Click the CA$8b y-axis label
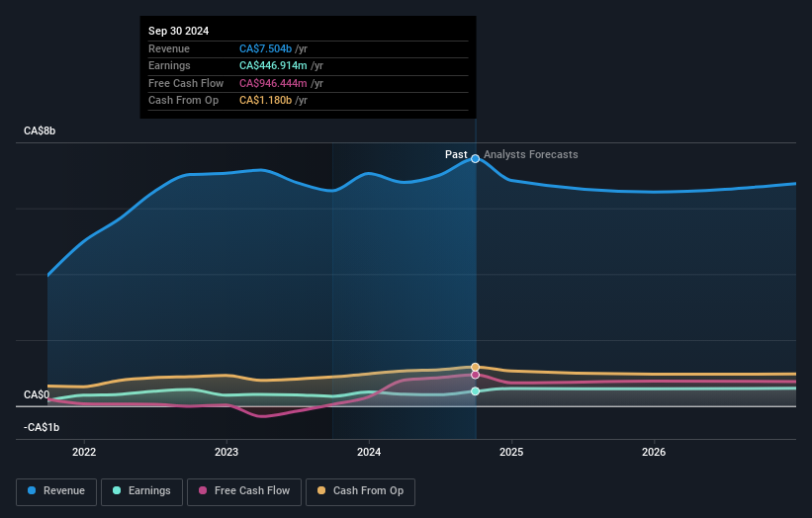 click(x=40, y=130)
